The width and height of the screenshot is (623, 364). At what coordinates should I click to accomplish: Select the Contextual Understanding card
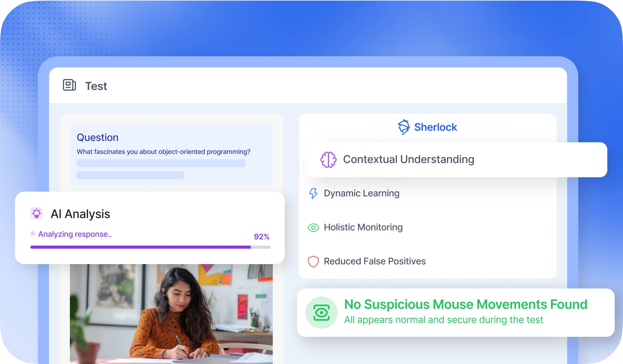[x=456, y=160]
